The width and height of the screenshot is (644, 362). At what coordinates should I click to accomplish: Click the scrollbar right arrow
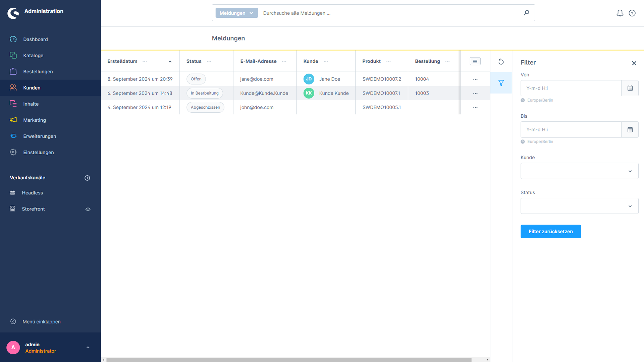tap(487, 360)
